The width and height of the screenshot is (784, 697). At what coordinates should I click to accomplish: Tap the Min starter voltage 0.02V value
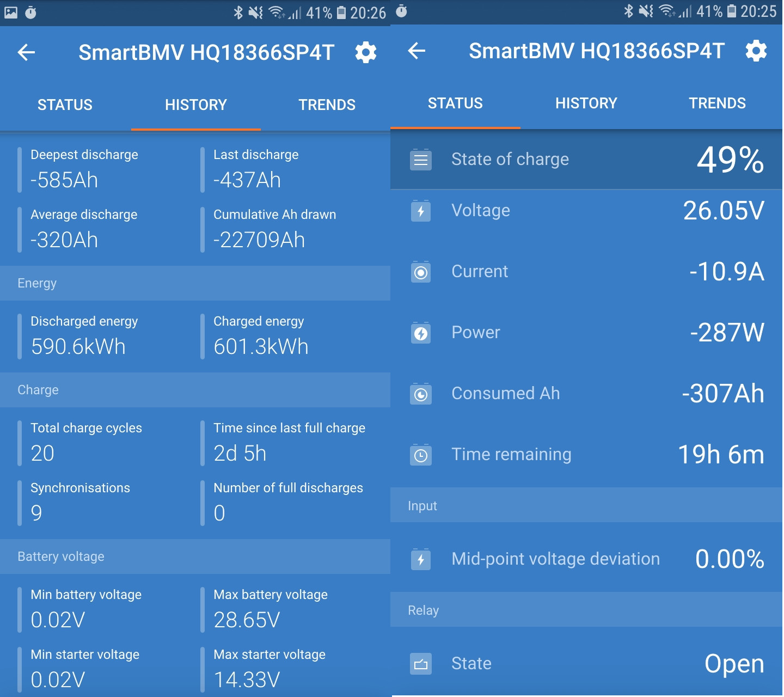(x=58, y=680)
